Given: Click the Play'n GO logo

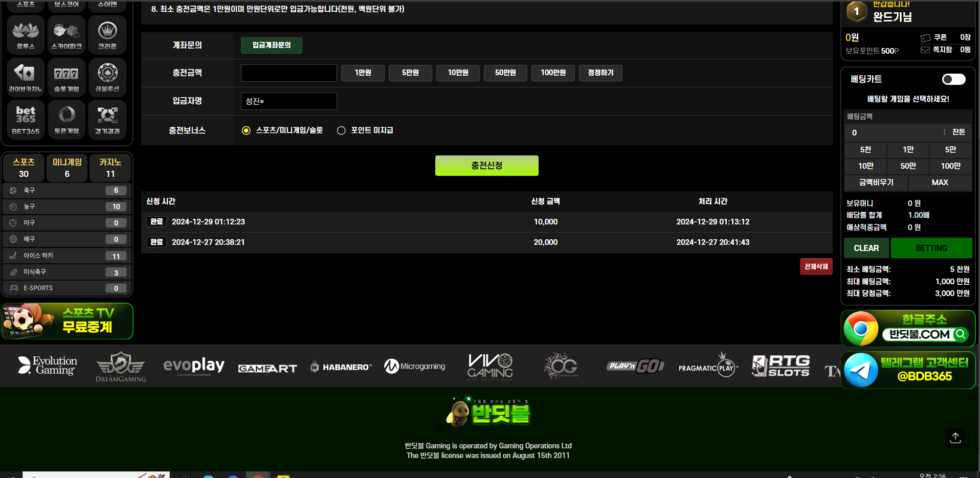Looking at the screenshot, I should click(x=635, y=366).
